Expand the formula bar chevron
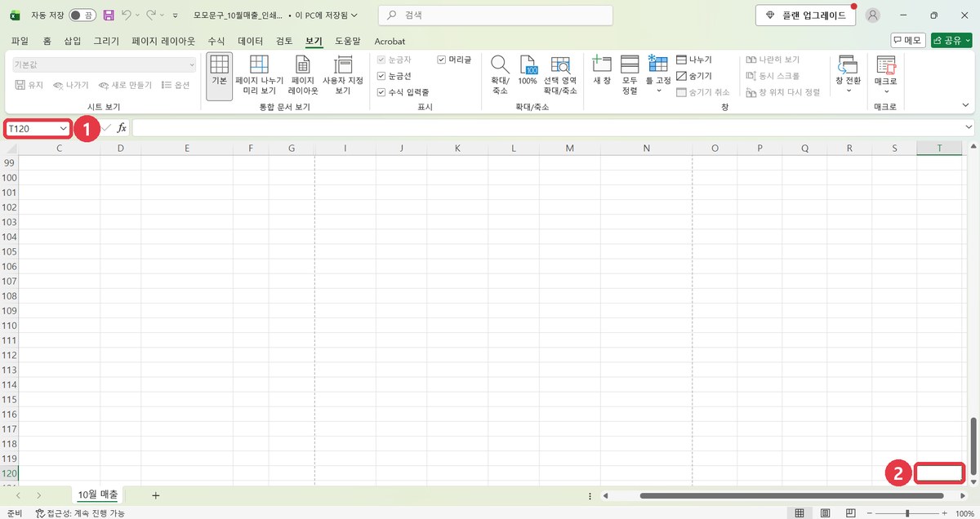This screenshot has width=980, height=519. tap(969, 128)
